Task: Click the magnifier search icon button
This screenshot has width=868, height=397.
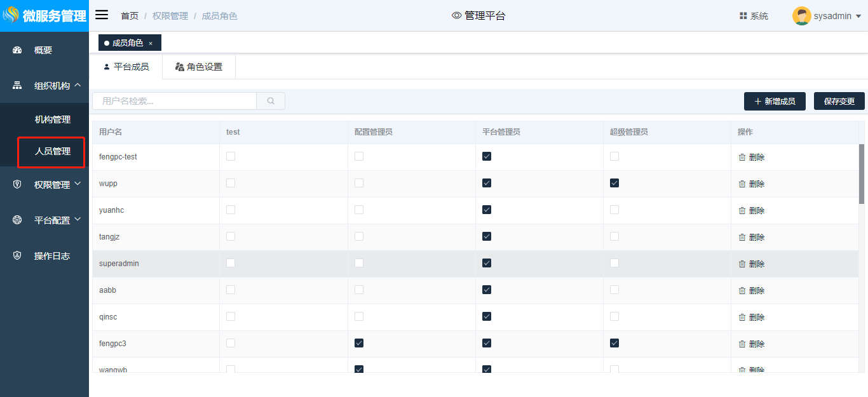Action: point(271,101)
